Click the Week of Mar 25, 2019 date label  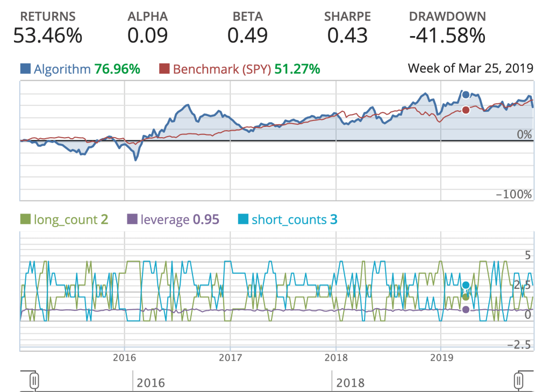tap(470, 68)
